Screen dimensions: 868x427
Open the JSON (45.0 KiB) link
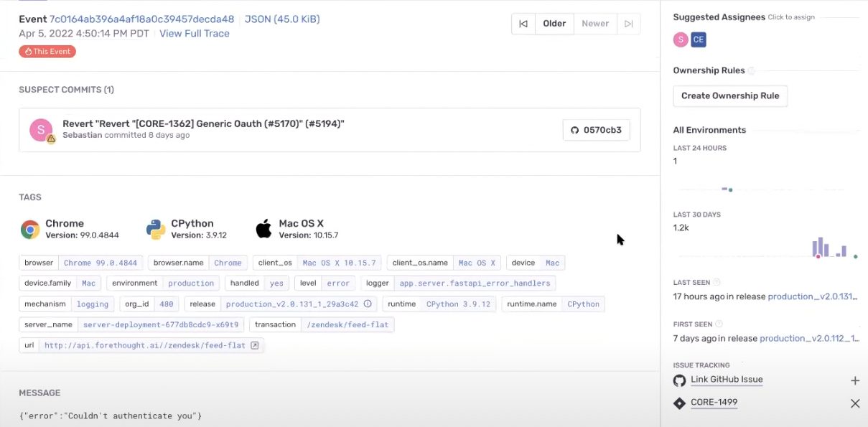(282, 19)
